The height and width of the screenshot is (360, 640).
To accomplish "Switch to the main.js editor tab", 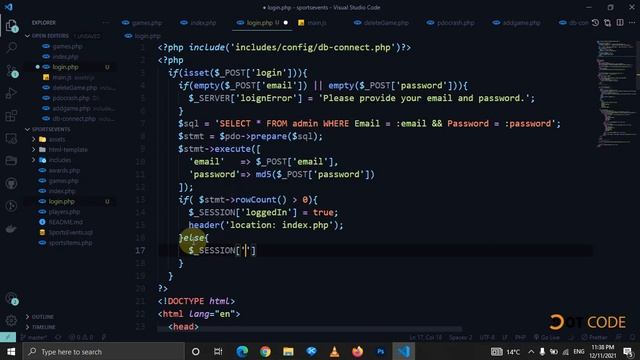I will (313, 23).
